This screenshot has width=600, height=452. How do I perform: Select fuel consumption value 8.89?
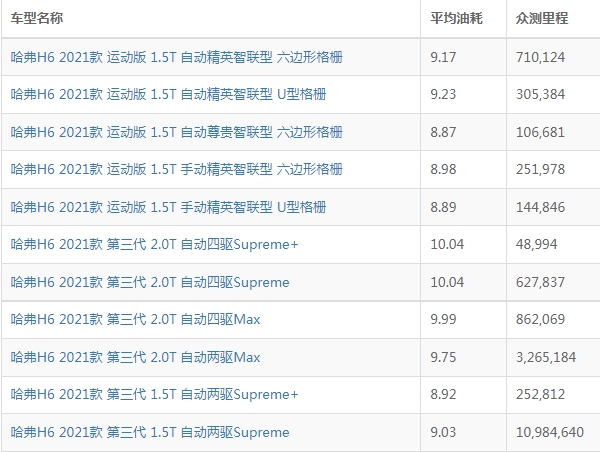pos(443,207)
